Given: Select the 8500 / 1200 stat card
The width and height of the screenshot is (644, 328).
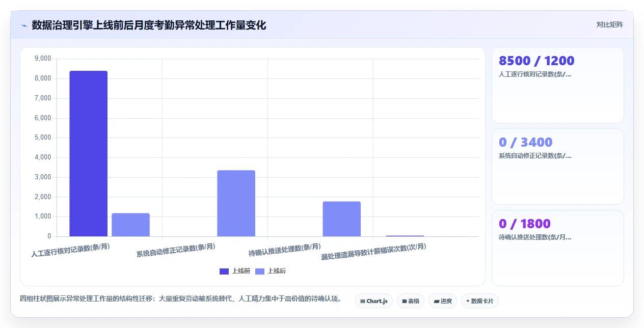Looking at the screenshot, I should coord(557,85).
